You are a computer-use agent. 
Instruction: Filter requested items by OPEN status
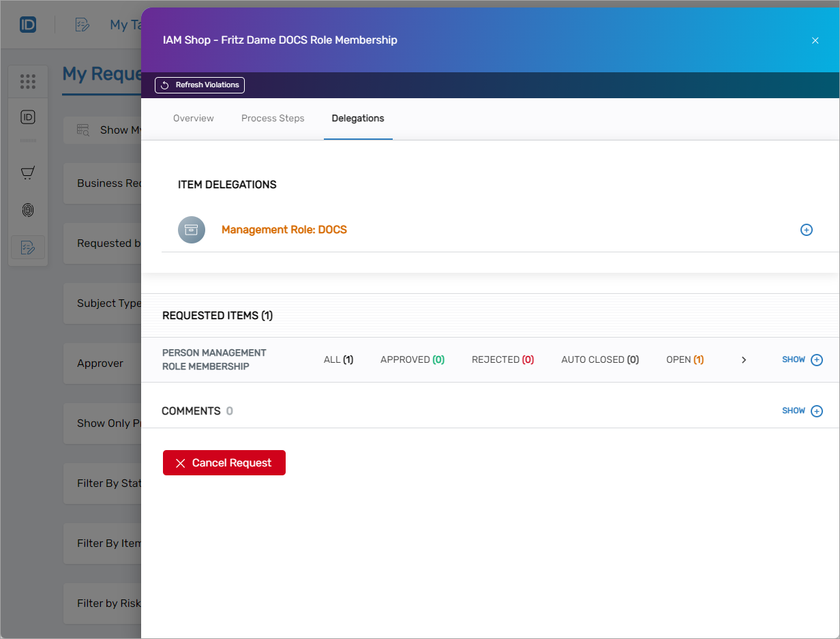tap(685, 360)
